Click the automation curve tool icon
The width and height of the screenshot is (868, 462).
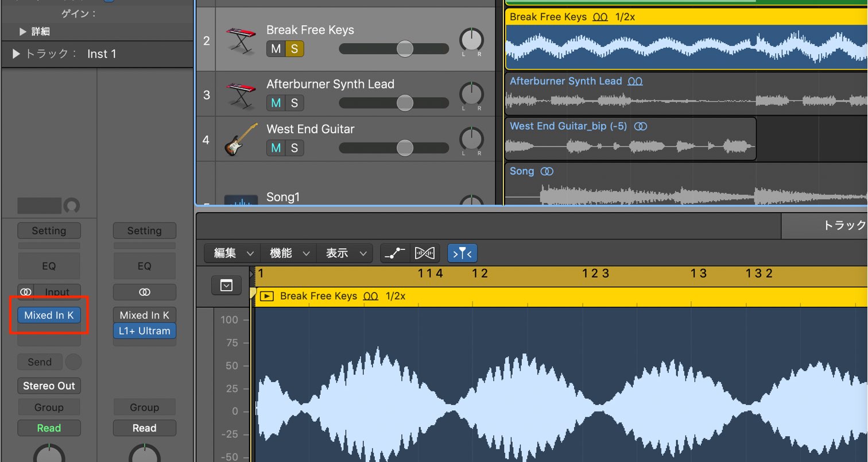tap(394, 253)
